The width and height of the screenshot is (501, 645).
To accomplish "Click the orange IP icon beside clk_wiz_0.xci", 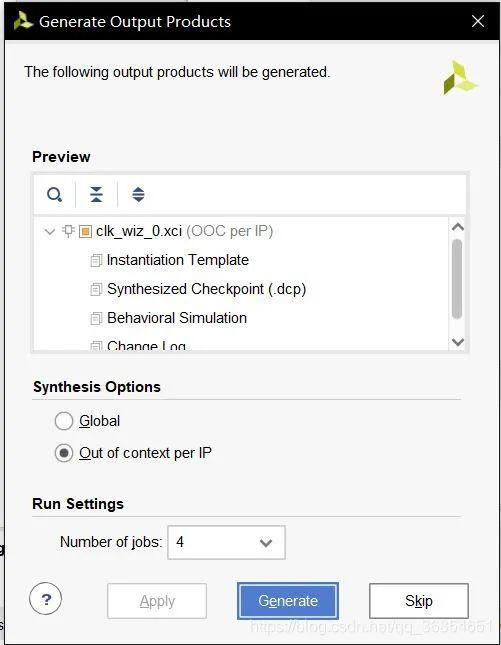I will click(85, 232).
